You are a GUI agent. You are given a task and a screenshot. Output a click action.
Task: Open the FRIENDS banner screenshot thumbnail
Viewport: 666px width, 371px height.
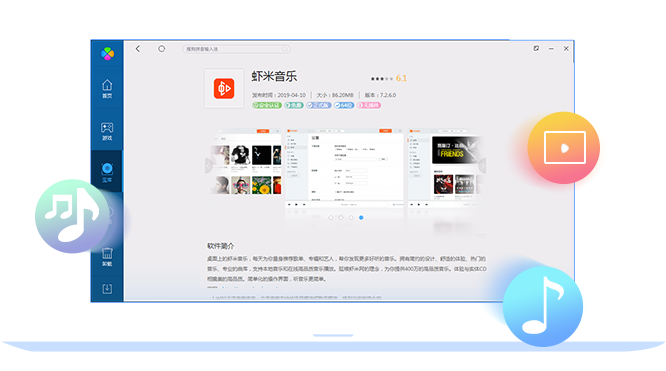(444, 168)
